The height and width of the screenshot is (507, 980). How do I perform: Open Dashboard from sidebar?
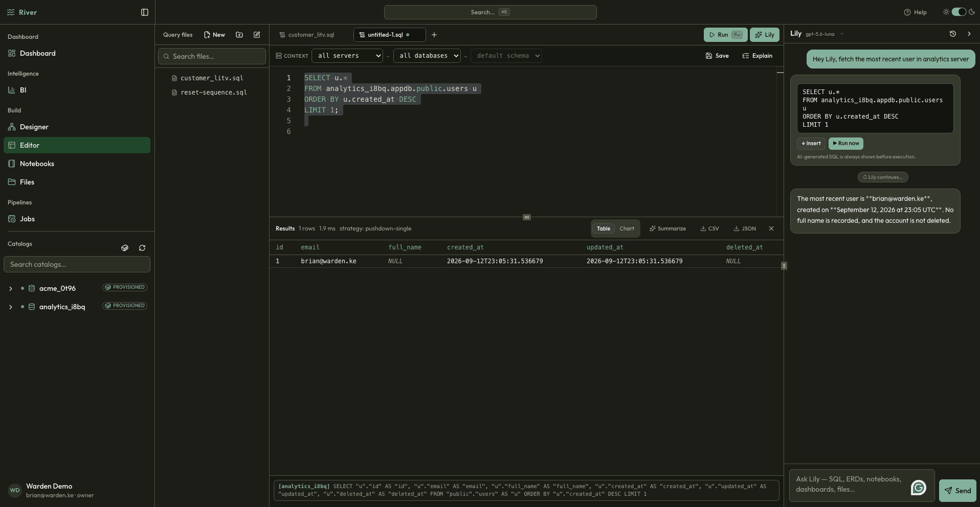point(77,53)
